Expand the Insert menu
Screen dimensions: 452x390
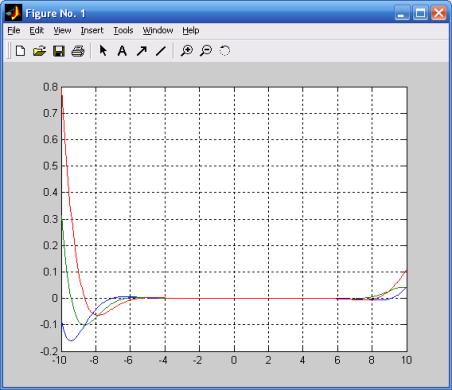click(92, 31)
